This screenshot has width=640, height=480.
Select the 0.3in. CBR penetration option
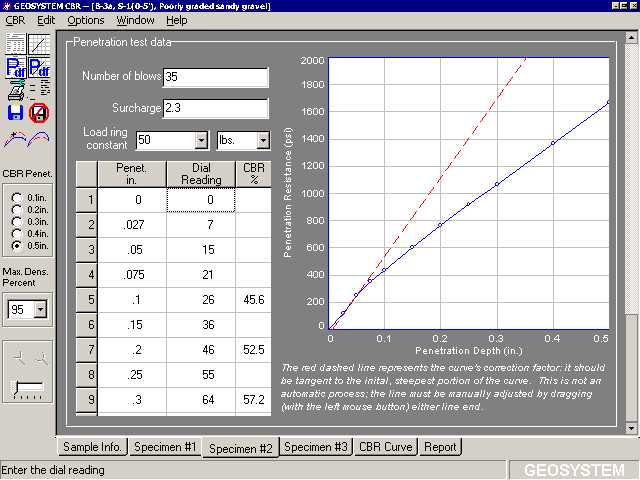click(x=16, y=221)
